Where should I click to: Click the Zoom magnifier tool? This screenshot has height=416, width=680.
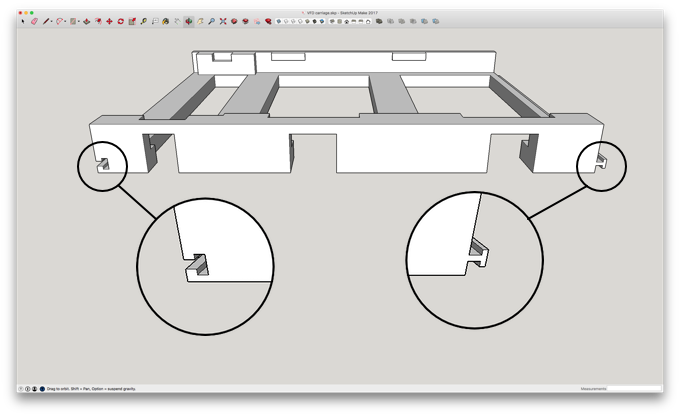pyautogui.click(x=212, y=21)
